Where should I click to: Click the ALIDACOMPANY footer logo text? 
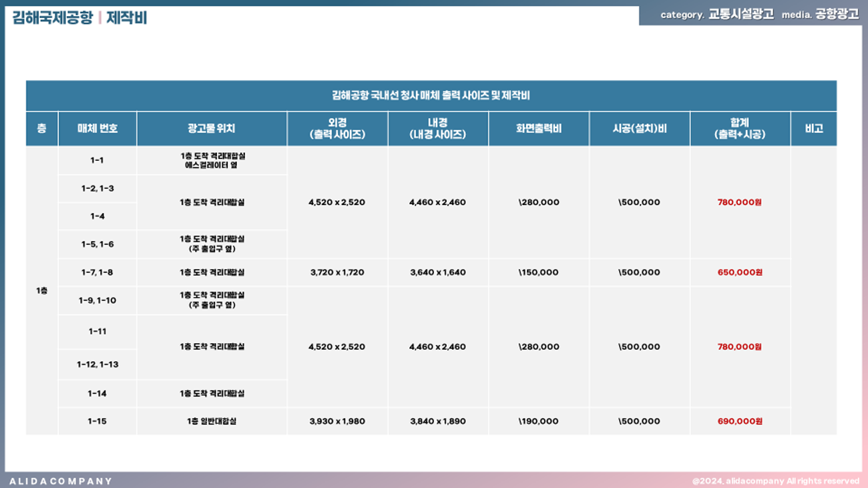point(61,481)
